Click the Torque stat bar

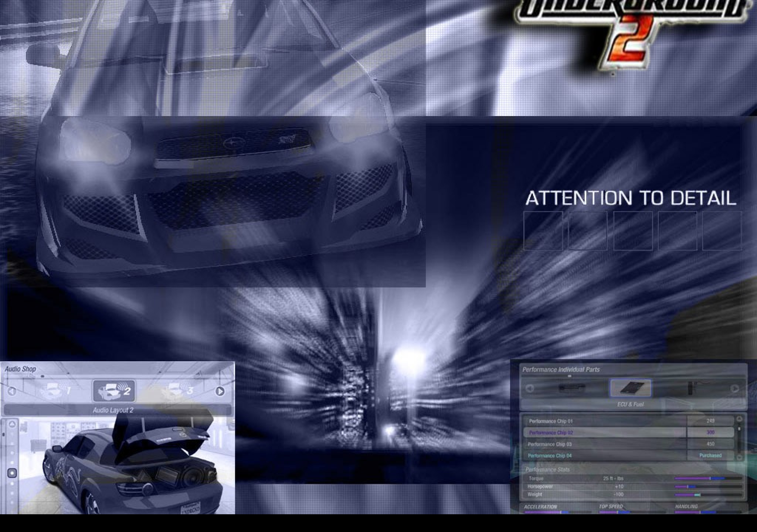click(708, 478)
